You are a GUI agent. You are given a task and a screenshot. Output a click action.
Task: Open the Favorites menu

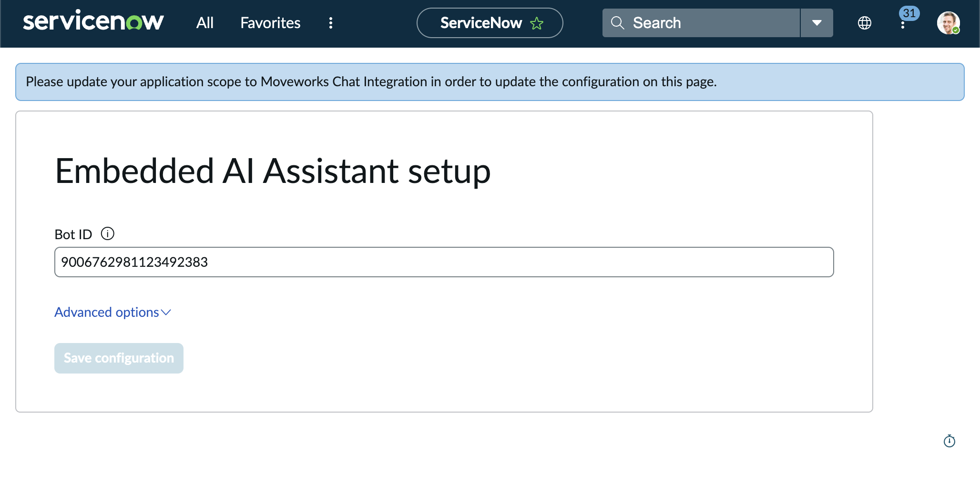(x=270, y=23)
